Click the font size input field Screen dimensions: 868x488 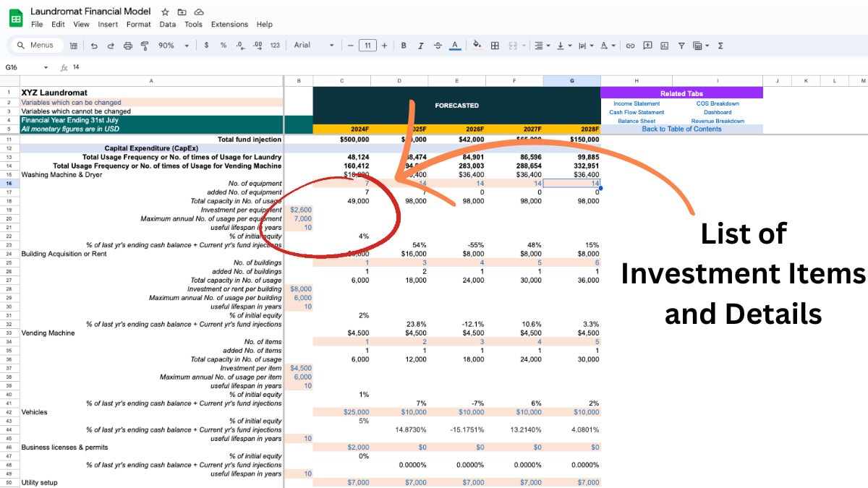click(367, 46)
